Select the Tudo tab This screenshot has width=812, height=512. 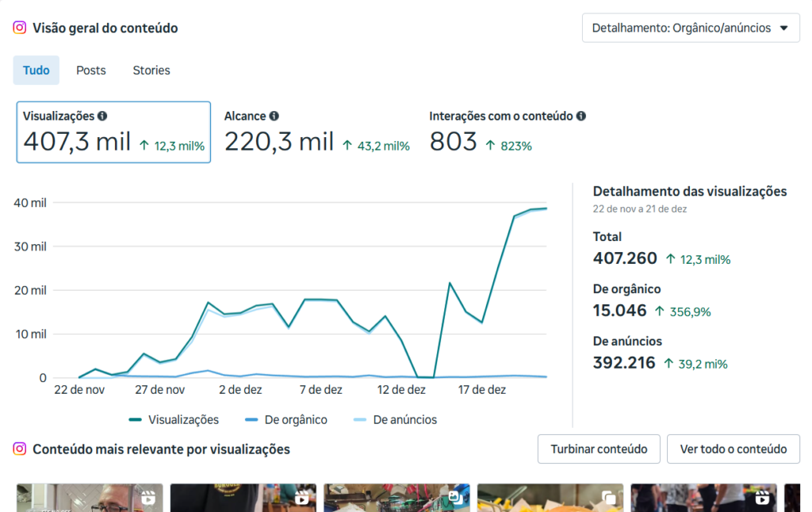(36, 71)
